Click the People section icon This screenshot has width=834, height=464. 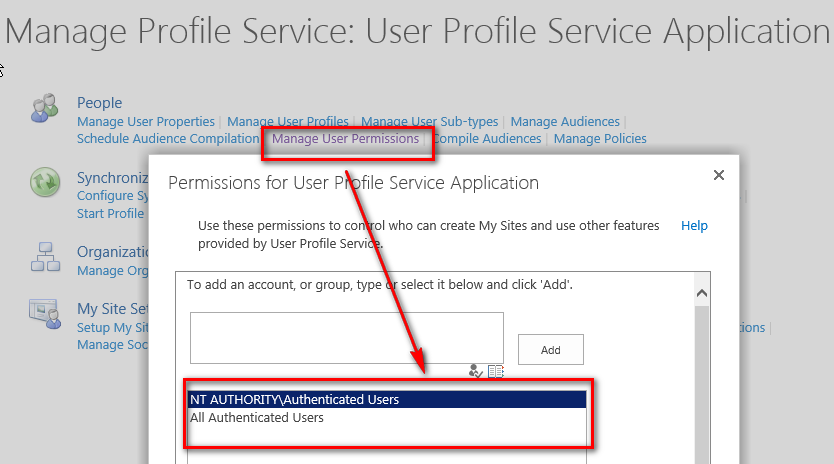(x=45, y=108)
